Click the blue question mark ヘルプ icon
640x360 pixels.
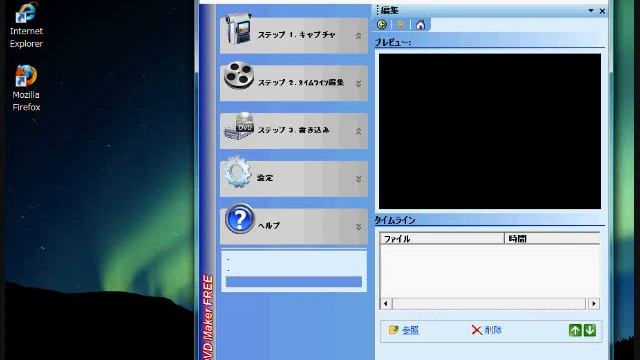click(x=240, y=219)
